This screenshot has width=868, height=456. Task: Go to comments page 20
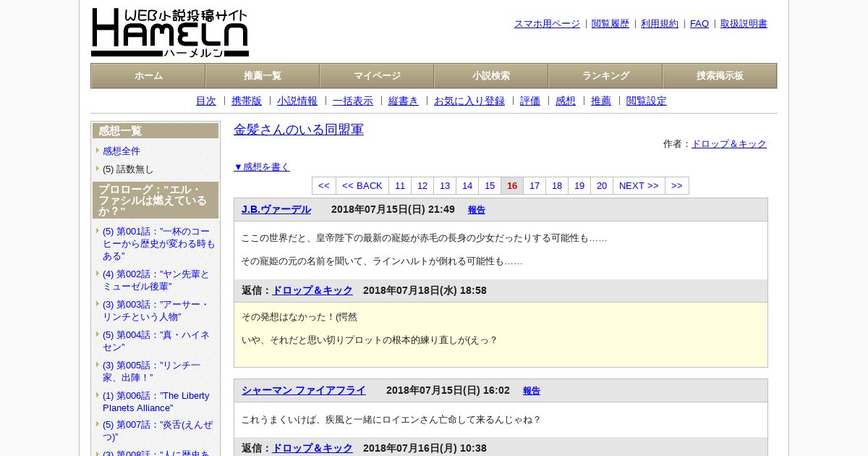(x=602, y=186)
